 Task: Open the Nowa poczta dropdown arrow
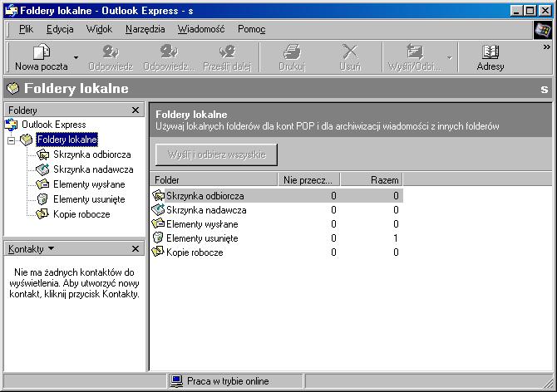tap(76, 57)
